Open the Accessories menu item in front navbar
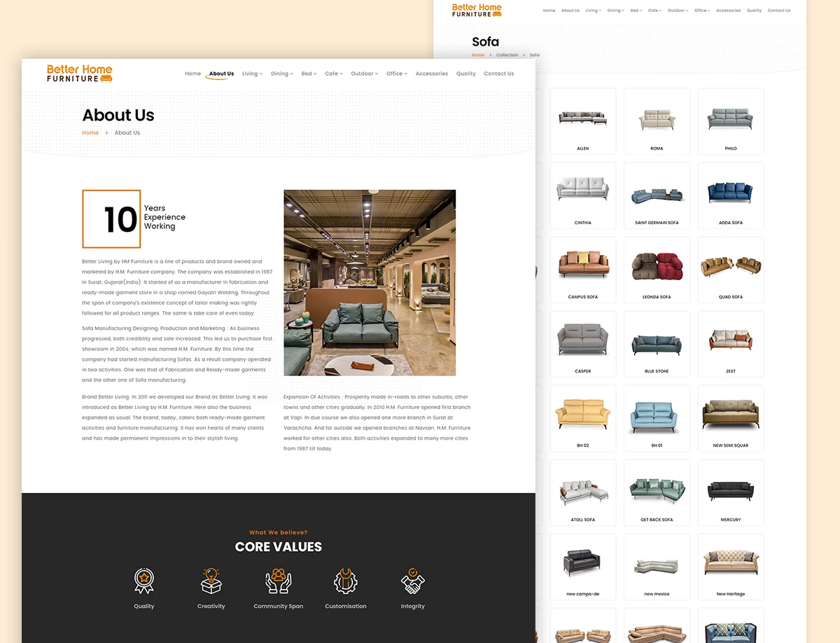Viewport: 840px width, 643px height. pyautogui.click(x=431, y=74)
